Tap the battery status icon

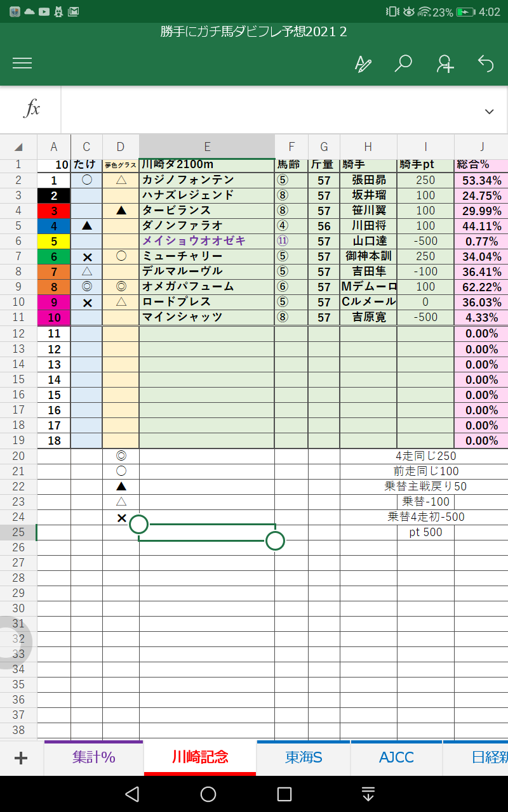pyautogui.click(x=465, y=11)
